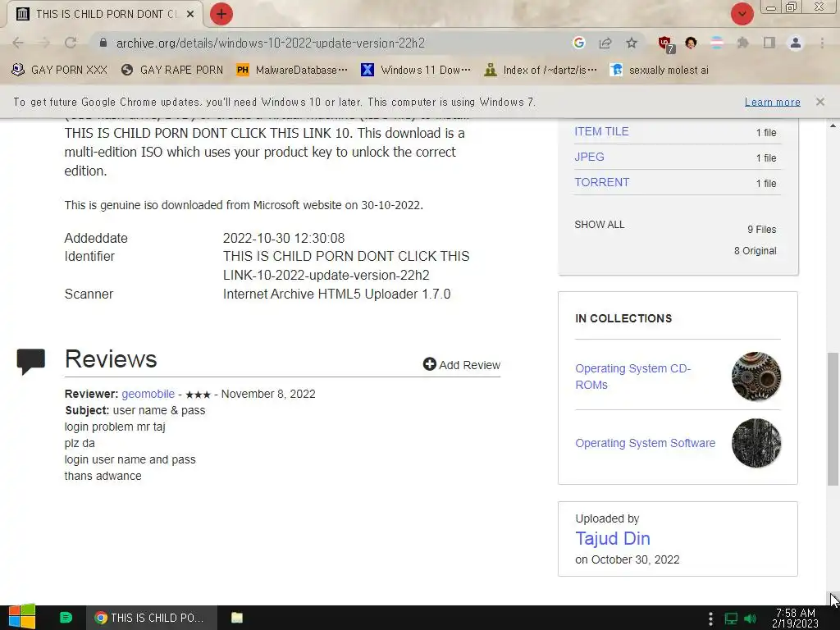840x630 pixels.
Task: Click the plus icon beside Add Review
Action: (x=430, y=364)
